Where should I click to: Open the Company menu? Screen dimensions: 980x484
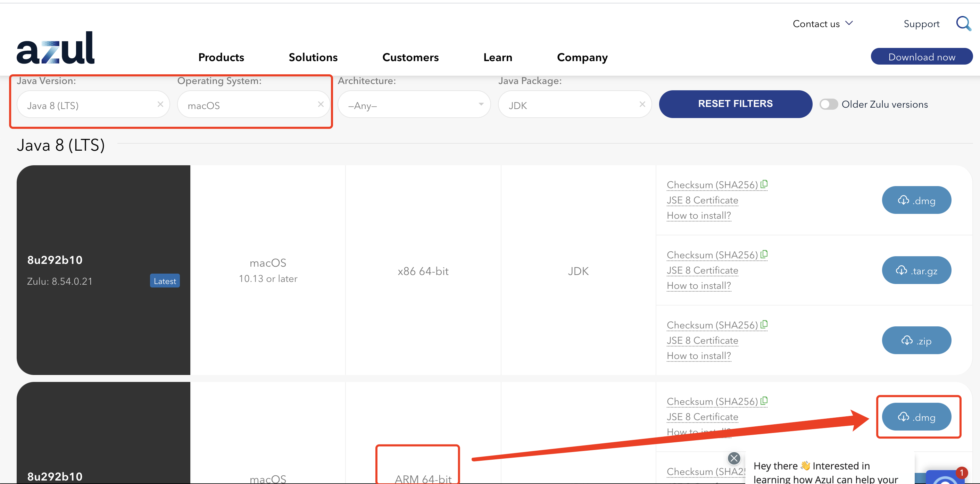pos(582,57)
